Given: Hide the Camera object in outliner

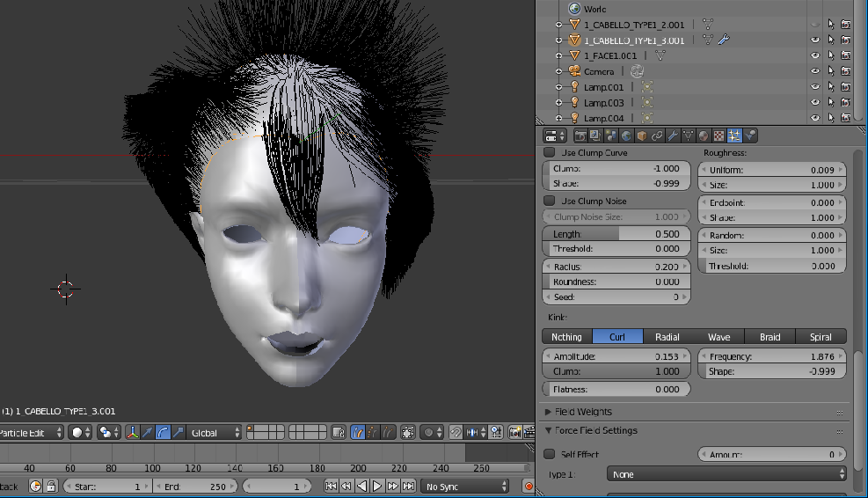Looking at the screenshot, I should (815, 71).
